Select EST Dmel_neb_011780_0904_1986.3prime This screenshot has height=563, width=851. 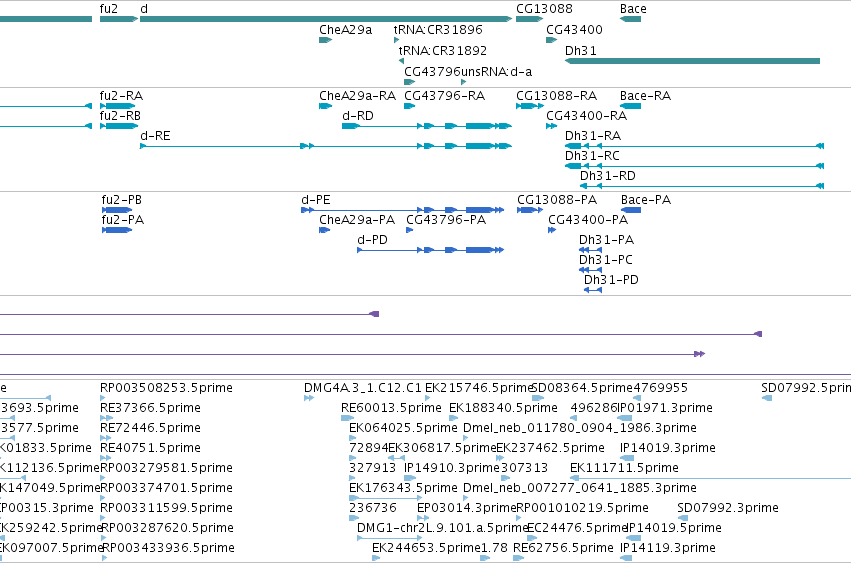580,428
